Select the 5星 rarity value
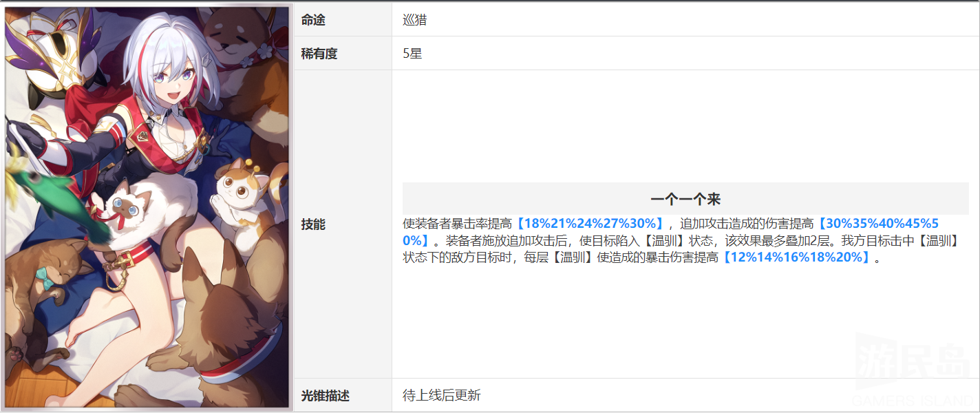This screenshot has height=413, width=980. [412, 53]
